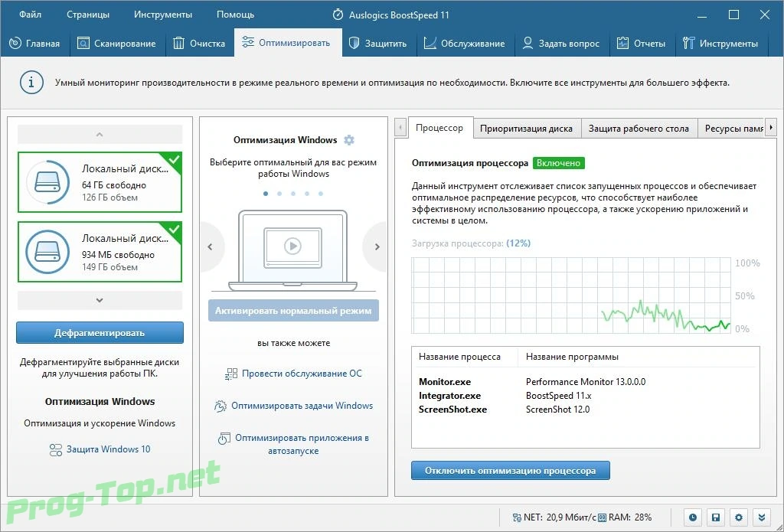Screen dimensions: 784x532
Task: Open the Файл menu
Action: pos(30,15)
